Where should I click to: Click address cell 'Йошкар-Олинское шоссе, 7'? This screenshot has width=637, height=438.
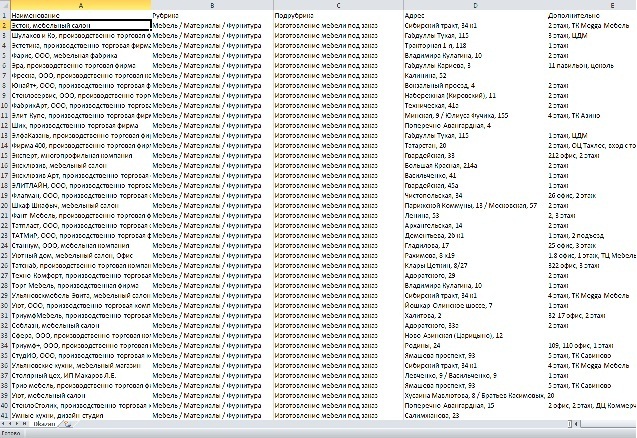coord(475,306)
